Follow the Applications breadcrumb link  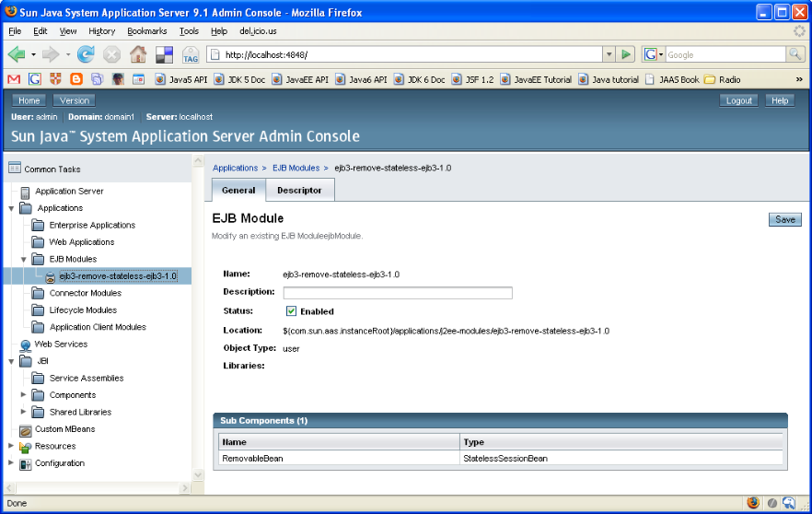point(235,168)
